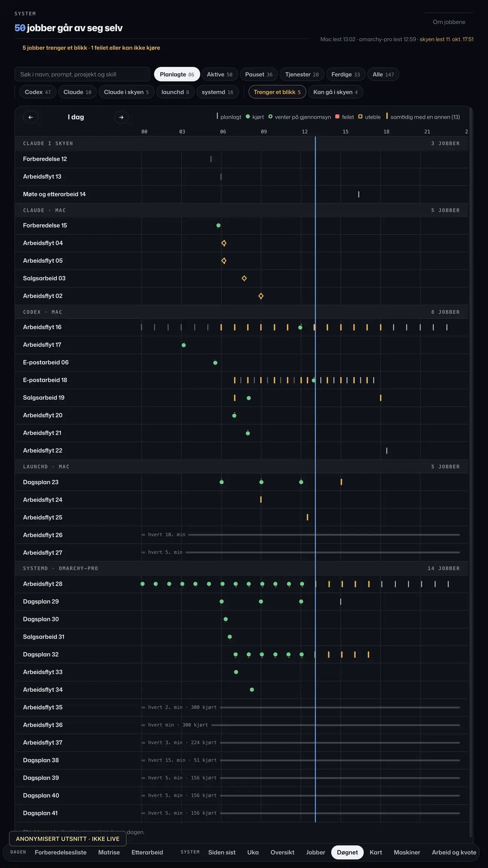This screenshot has height=868, width=488.
Task: Click 'hvert 2. min' bar on Arbeidsflyt 35
Action: tap(301, 708)
